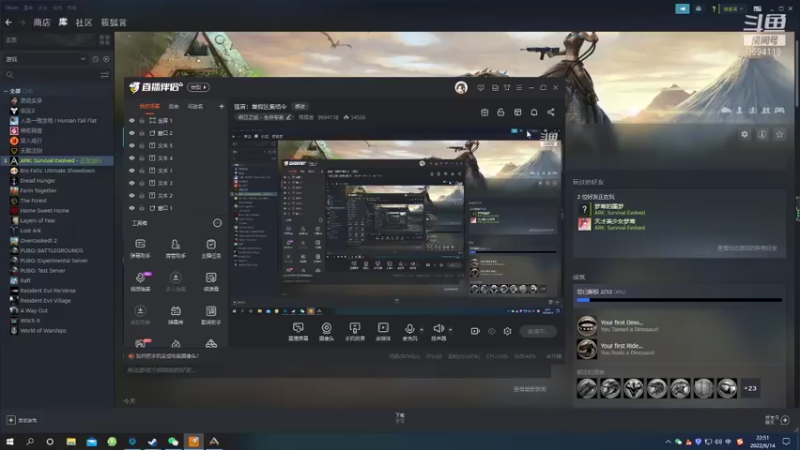Hide the 全屏 1 source via eye icon
This screenshot has width=800, height=450.
(132, 121)
